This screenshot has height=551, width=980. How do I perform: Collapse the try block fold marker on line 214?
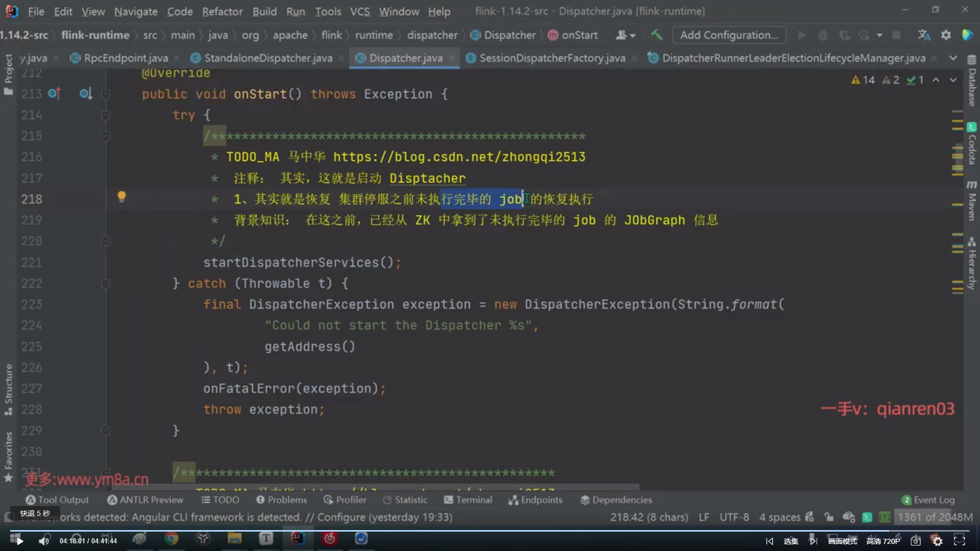[106, 115]
